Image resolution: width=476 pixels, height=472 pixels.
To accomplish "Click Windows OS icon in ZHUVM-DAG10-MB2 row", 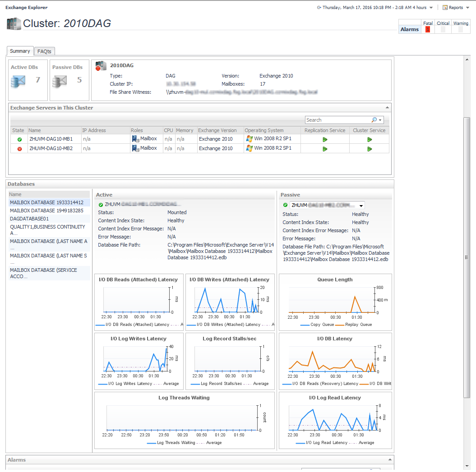I will coord(249,148).
